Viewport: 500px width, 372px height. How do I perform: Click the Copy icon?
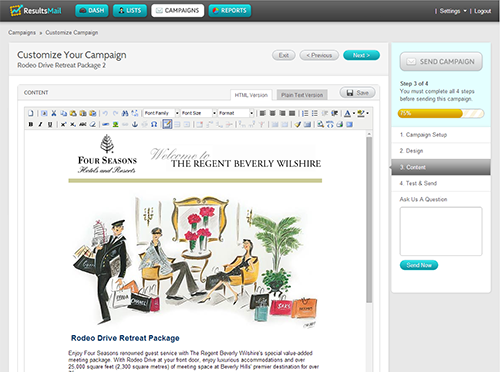click(x=64, y=113)
